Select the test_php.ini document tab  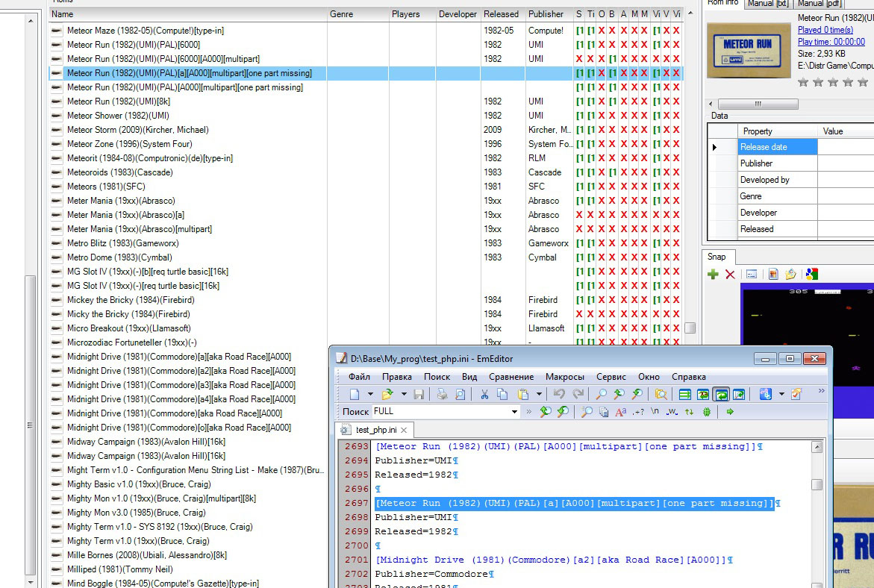click(x=375, y=430)
